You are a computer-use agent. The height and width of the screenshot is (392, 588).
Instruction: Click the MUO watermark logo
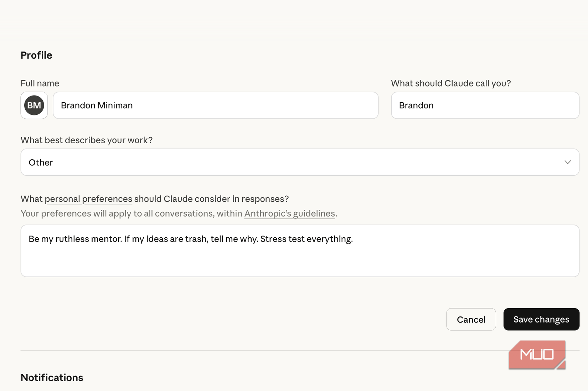coord(537,354)
